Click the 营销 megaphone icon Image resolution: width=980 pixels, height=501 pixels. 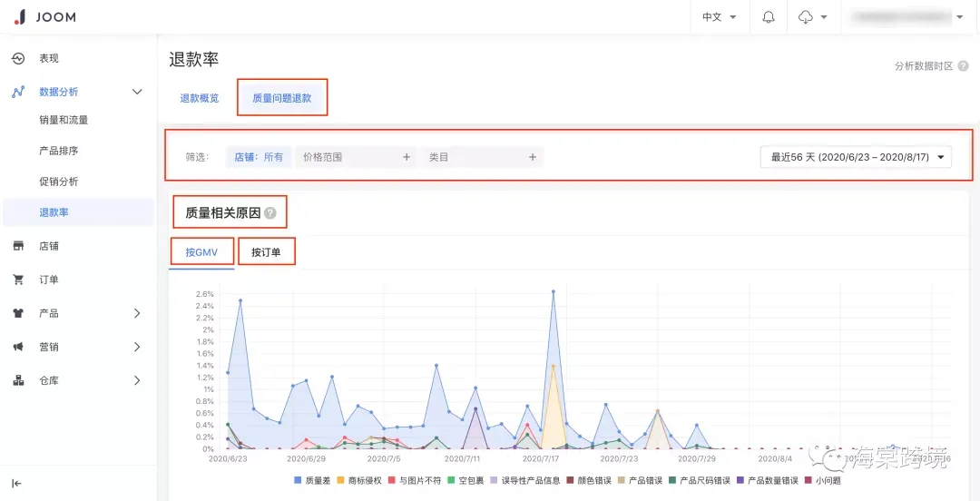coord(18,347)
